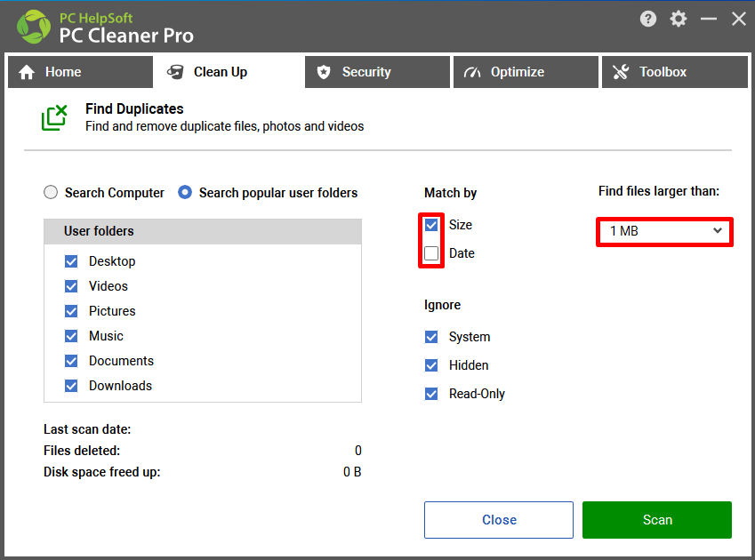This screenshot has width=755, height=560.
Task: Switch to the Clean Up tab
Action: pos(229,72)
